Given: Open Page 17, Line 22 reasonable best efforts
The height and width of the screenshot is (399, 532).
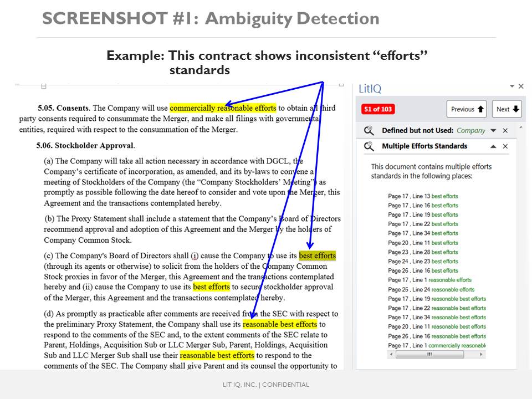Looking at the screenshot, I should [x=437, y=308].
